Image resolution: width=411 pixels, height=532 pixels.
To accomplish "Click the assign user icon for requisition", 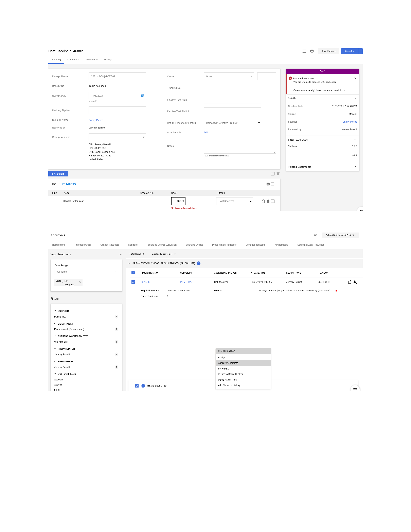I will [x=355, y=282].
